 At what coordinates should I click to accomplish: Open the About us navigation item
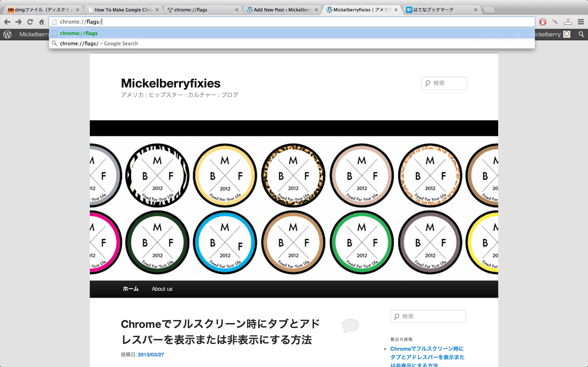[162, 289]
